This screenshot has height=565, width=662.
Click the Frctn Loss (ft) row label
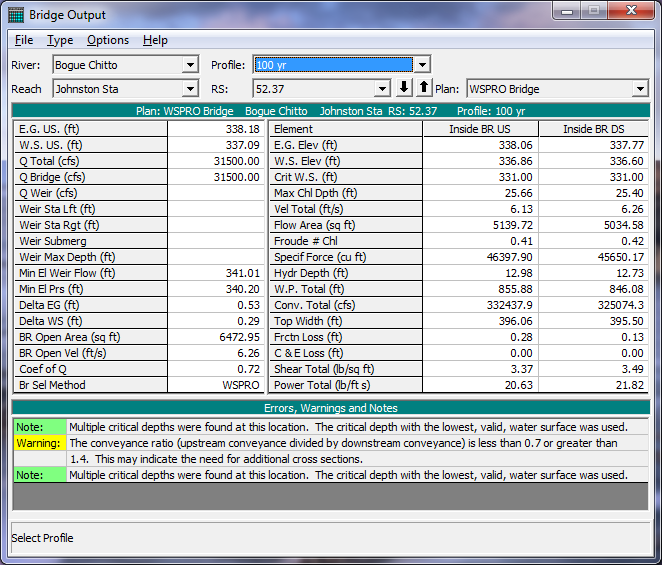[346, 337]
